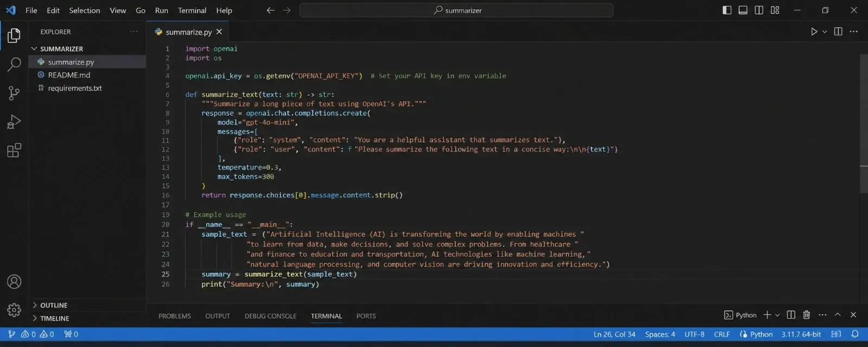Open the File menu
868x347 pixels.
(x=31, y=10)
